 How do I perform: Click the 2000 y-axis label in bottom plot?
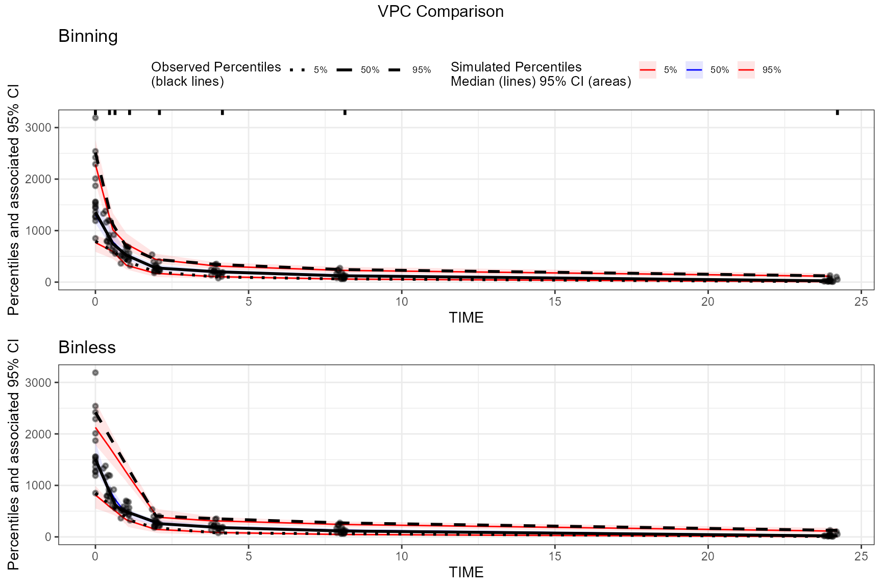(38, 434)
